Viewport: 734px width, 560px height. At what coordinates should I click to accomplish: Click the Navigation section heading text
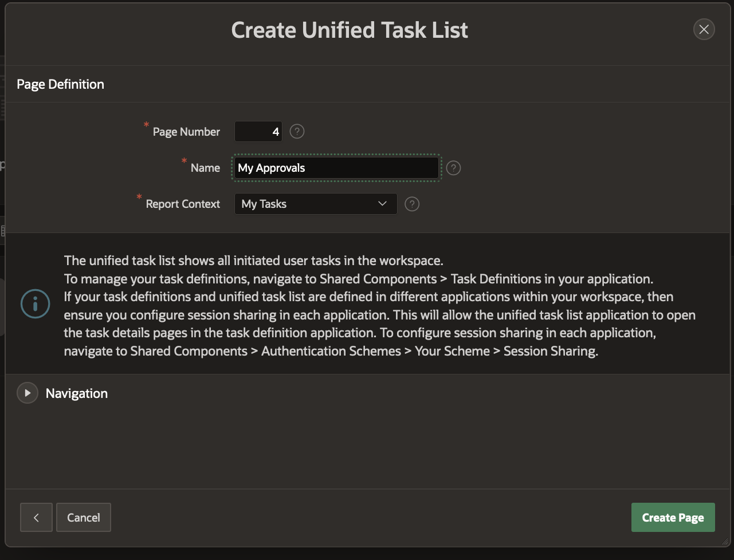pyautogui.click(x=77, y=393)
